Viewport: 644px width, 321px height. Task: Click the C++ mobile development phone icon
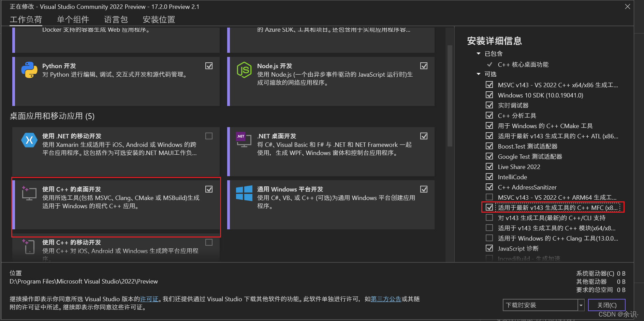[x=29, y=246]
